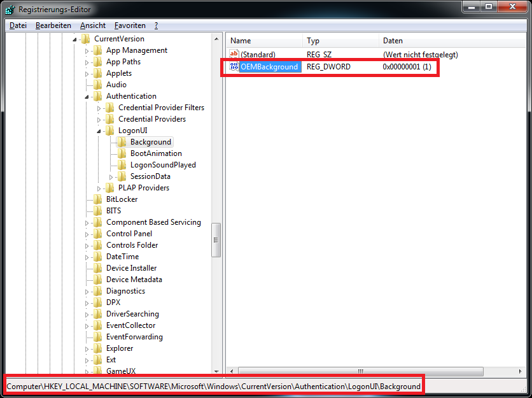This screenshot has height=398, width=532.
Task: Click the Registrierungs-Editor title bar icon
Action: (10, 10)
